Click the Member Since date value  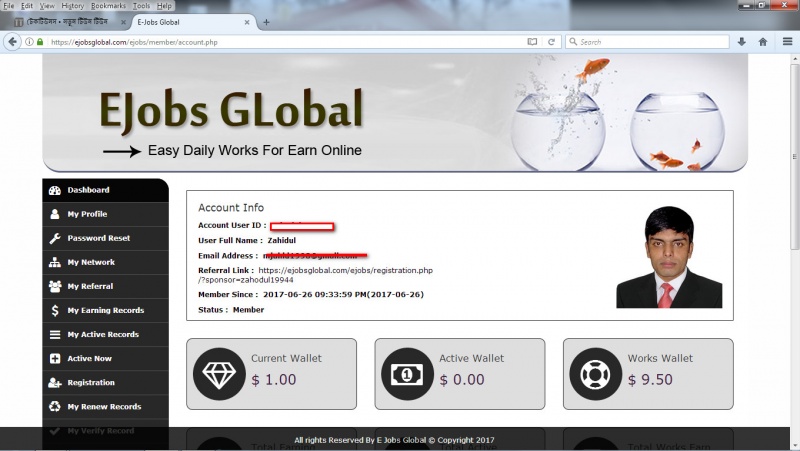click(x=343, y=294)
